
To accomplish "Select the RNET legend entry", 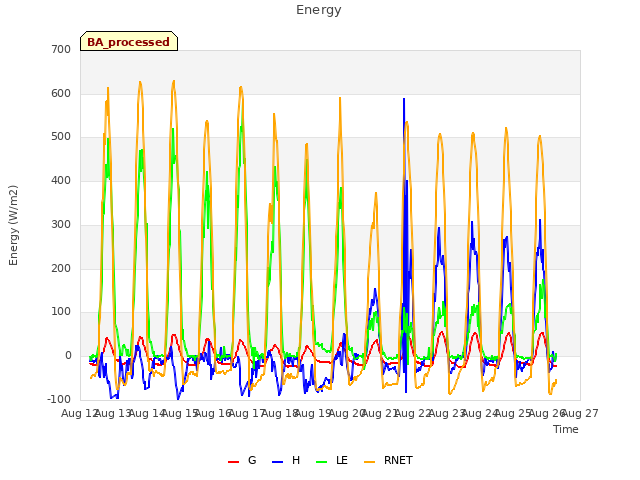I will (x=388, y=460).
